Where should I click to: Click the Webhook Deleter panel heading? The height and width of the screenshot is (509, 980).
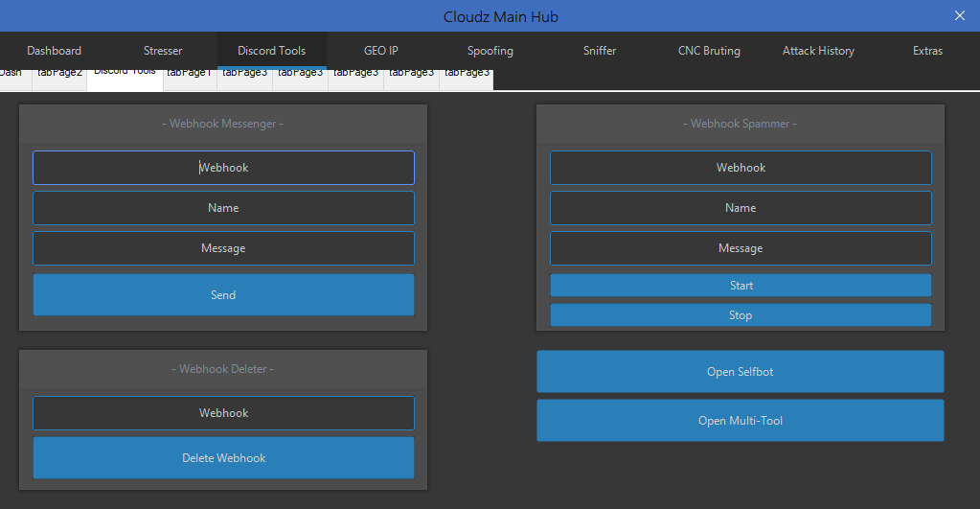point(223,369)
